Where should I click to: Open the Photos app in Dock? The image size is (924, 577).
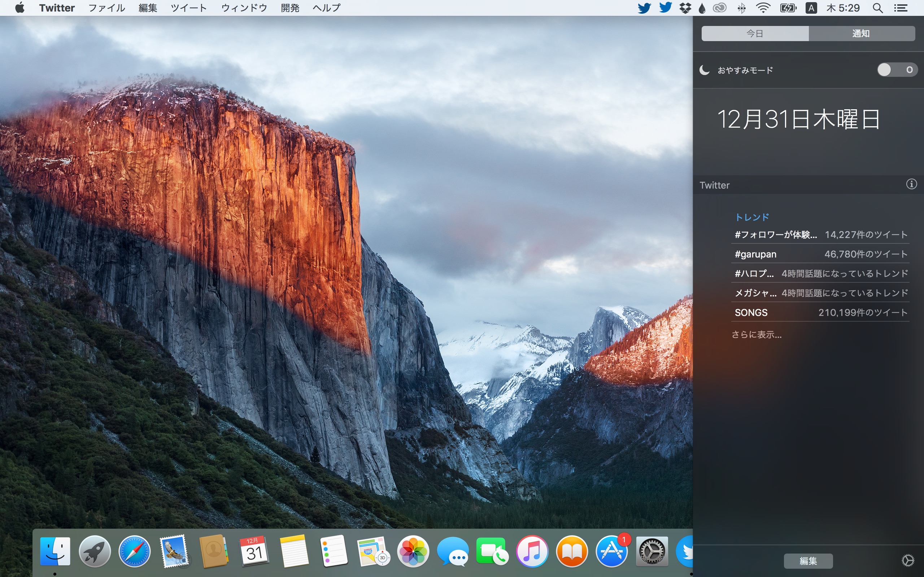[413, 551]
